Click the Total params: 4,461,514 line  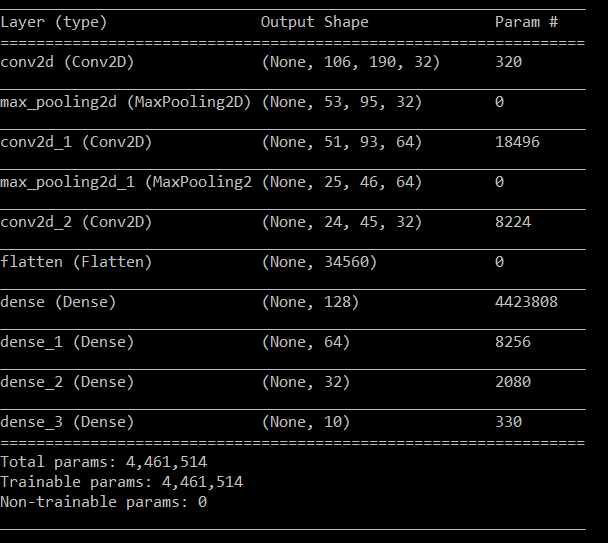point(104,462)
